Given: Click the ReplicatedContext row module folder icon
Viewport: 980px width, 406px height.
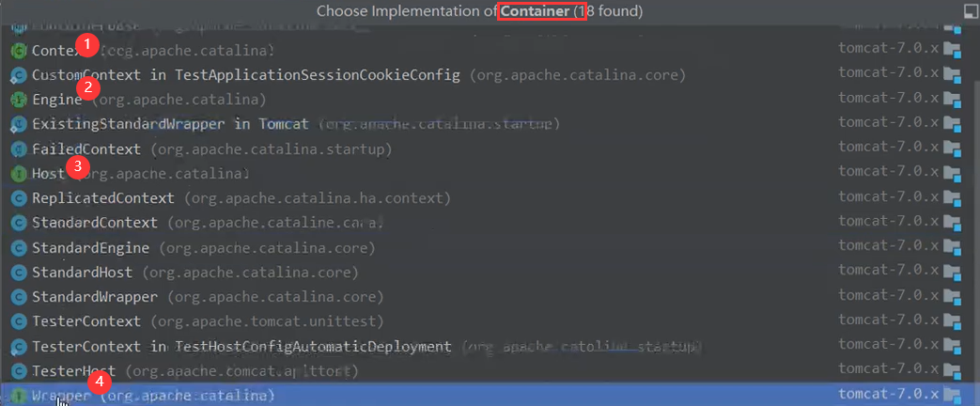Looking at the screenshot, I should pyautogui.click(x=952, y=199).
